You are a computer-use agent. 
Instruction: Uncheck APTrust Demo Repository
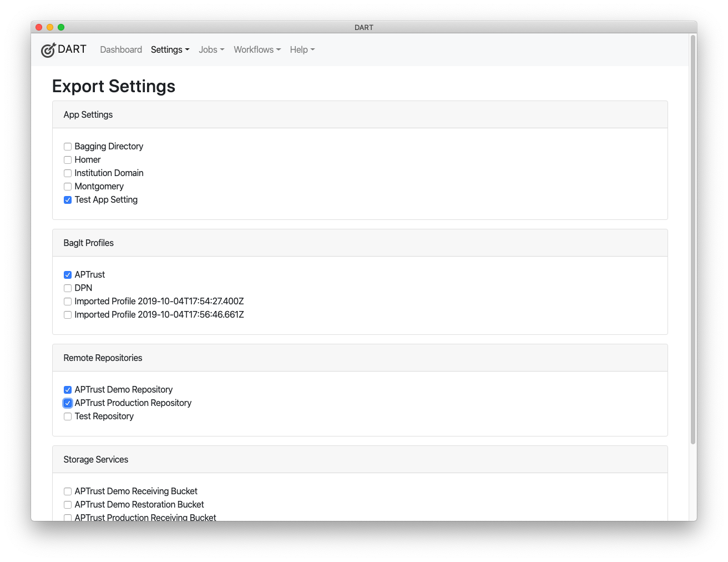[67, 389]
